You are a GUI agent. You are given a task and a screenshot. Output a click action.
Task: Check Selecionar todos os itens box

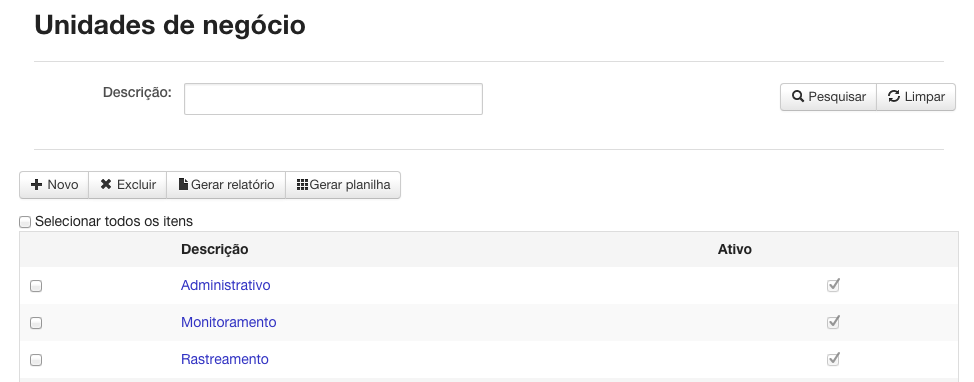(x=25, y=222)
